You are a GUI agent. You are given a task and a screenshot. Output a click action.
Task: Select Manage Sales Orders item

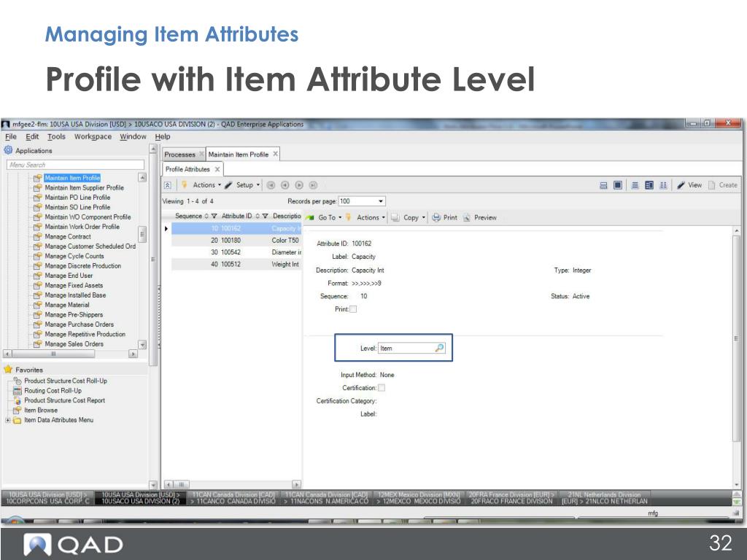click(74, 344)
